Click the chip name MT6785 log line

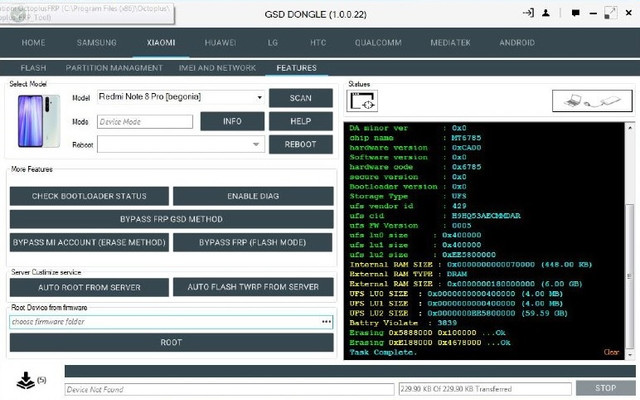[415, 138]
